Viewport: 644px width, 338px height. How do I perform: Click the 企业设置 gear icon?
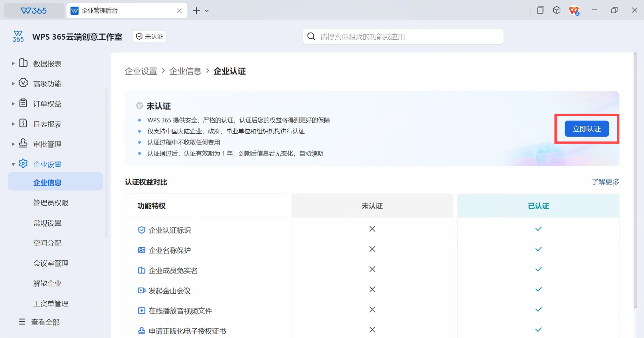coord(23,164)
